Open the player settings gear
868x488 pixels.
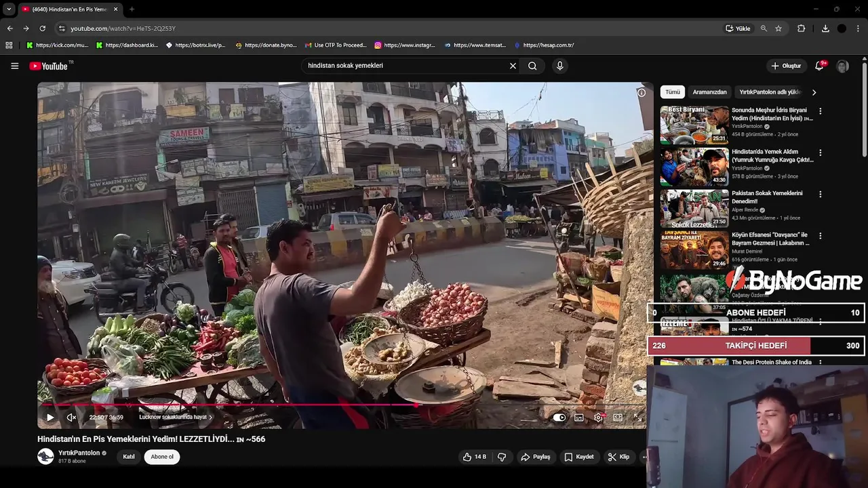pyautogui.click(x=598, y=418)
